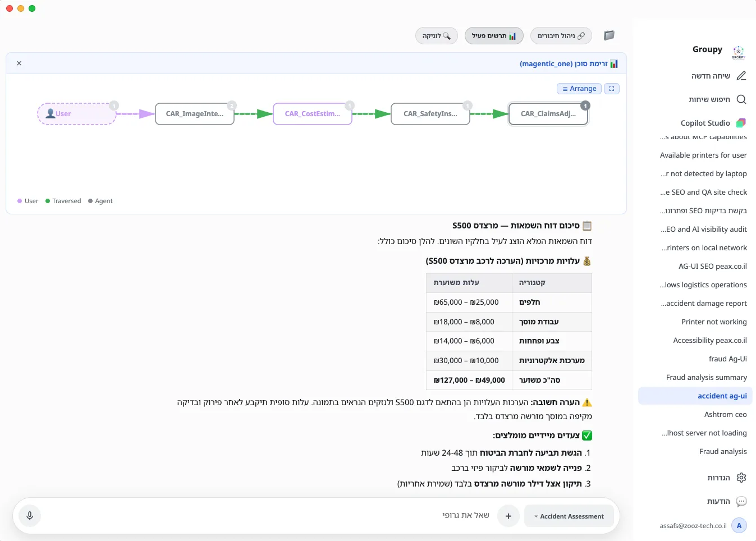Open settings הגדרות with gear icon
The image size is (756, 541).
[x=727, y=478]
